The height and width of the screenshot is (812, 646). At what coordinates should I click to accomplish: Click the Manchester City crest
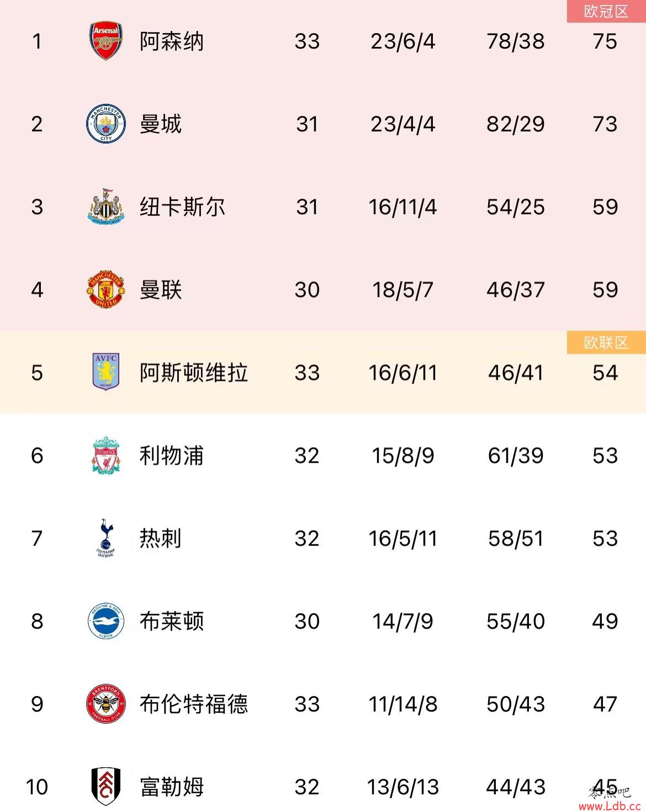pos(106,124)
